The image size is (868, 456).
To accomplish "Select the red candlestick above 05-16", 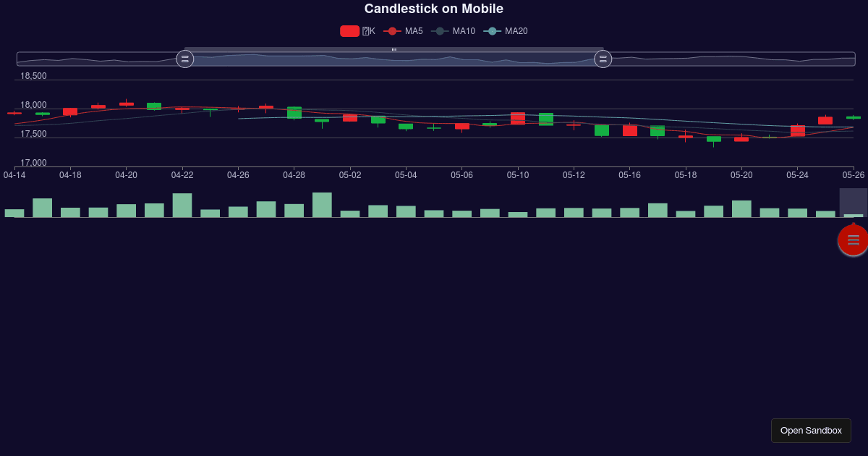I will click(x=630, y=130).
